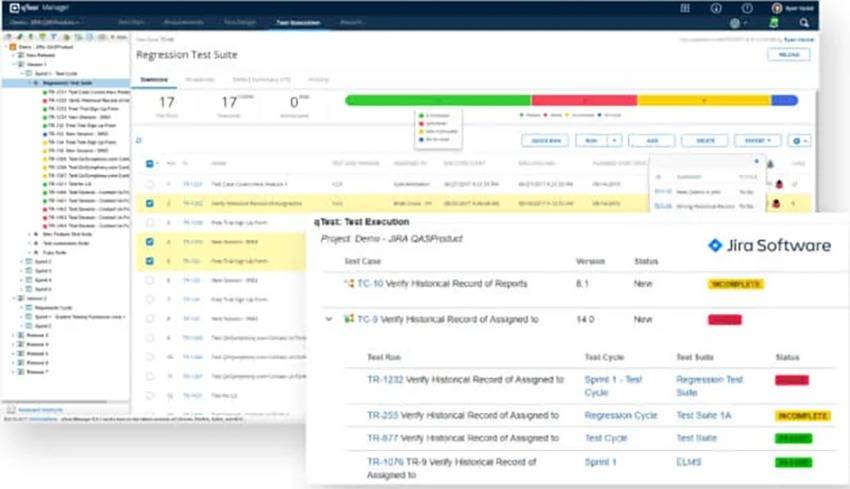
Task: Click the Version 1 release icon in tree
Action: tap(21, 64)
